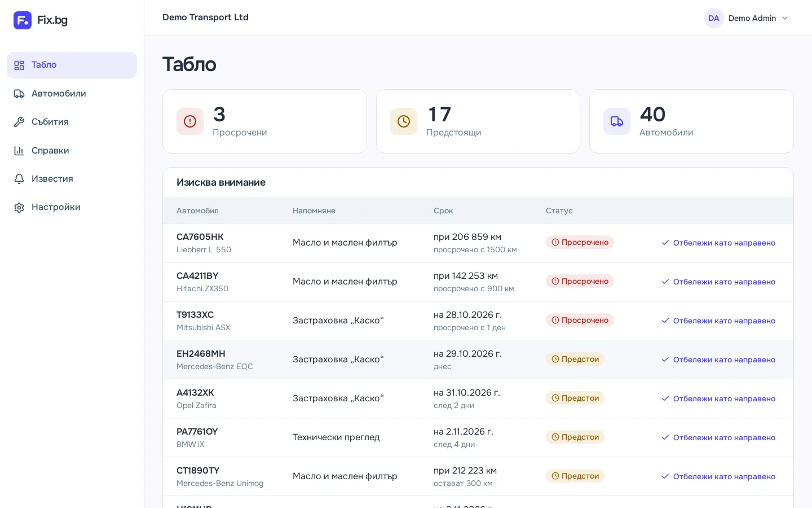Mark EH2468MH reminder as done
The image size is (812, 508).
point(718,360)
